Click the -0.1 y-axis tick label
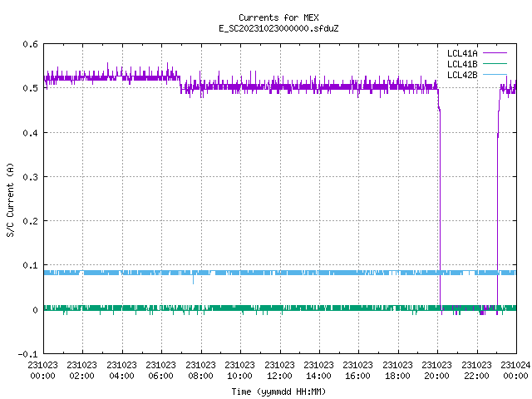Image resolution: width=532 pixels, height=399 pixels. tap(27, 354)
